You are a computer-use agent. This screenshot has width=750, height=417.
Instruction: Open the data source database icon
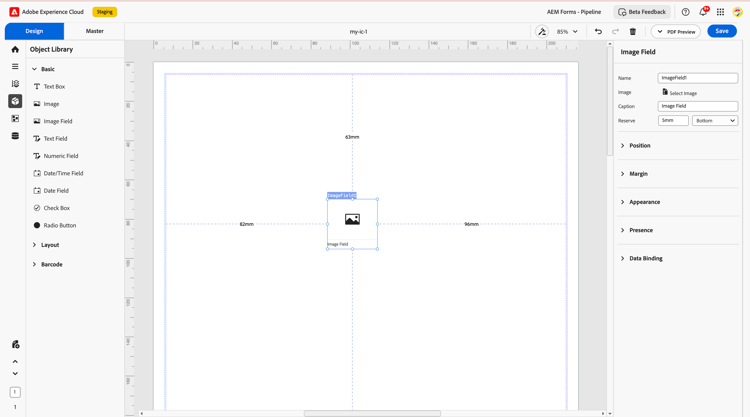click(x=15, y=136)
